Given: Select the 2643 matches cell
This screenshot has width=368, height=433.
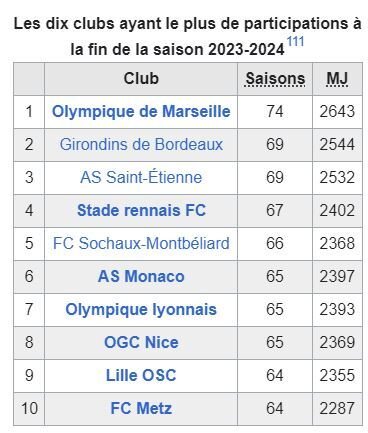Looking at the screenshot, I should (337, 112).
